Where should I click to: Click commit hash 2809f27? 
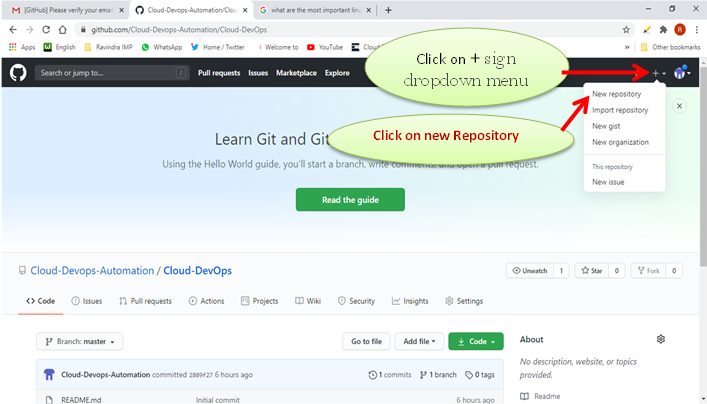pyautogui.click(x=201, y=375)
